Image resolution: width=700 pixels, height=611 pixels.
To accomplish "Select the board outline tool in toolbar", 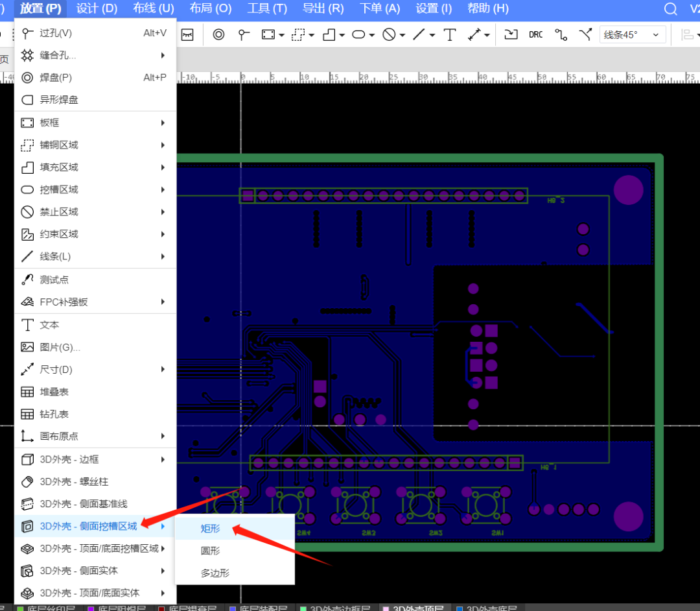I will [268, 34].
